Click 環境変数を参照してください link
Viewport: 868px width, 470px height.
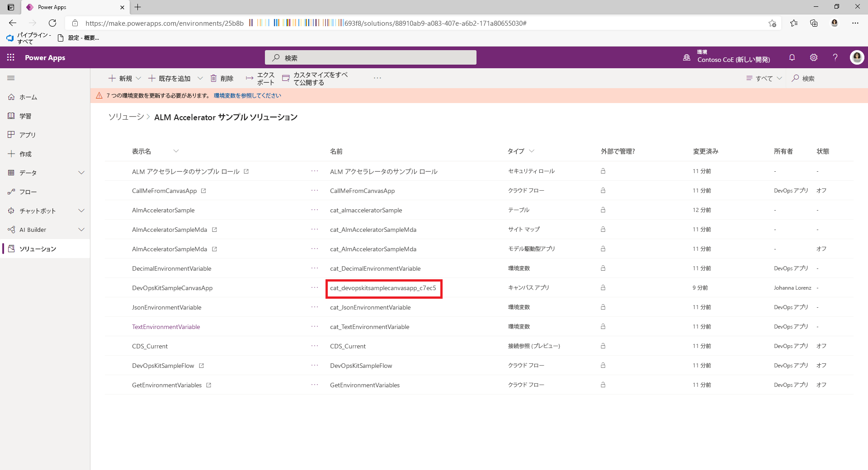click(247, 95)
